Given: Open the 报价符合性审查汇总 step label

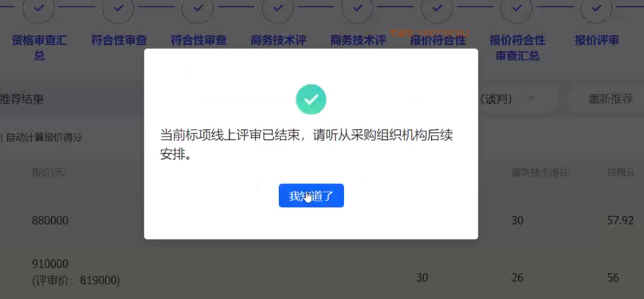Looking at the screenshot, I should click(x=517, y=48).
